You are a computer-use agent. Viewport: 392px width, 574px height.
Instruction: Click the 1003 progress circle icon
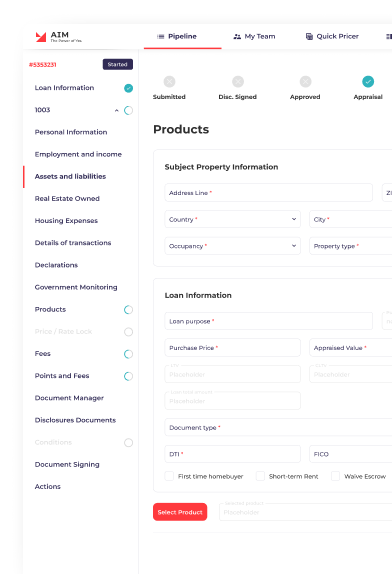coord(128,110)
